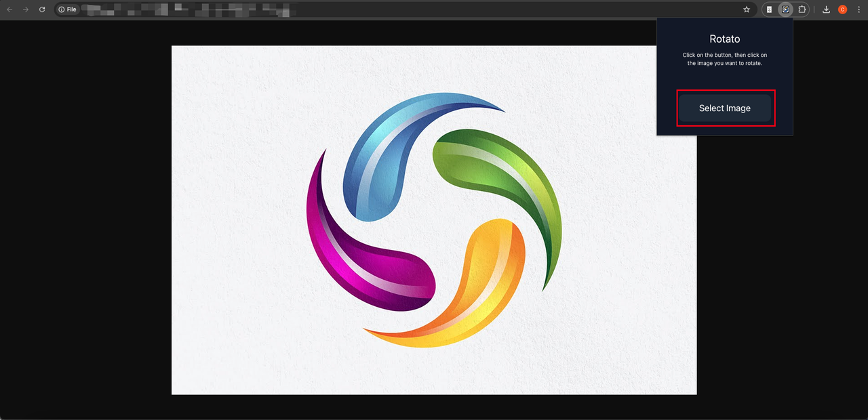Open the Chrome three-dot menu
Image resolution: width=868 pixels, height=420 pixels.
[x=859, y=9]
